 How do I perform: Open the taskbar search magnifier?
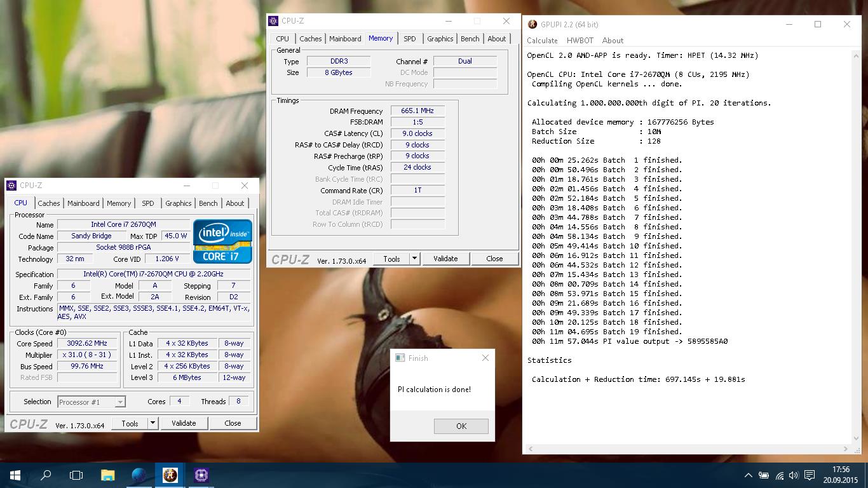[46, 475]
